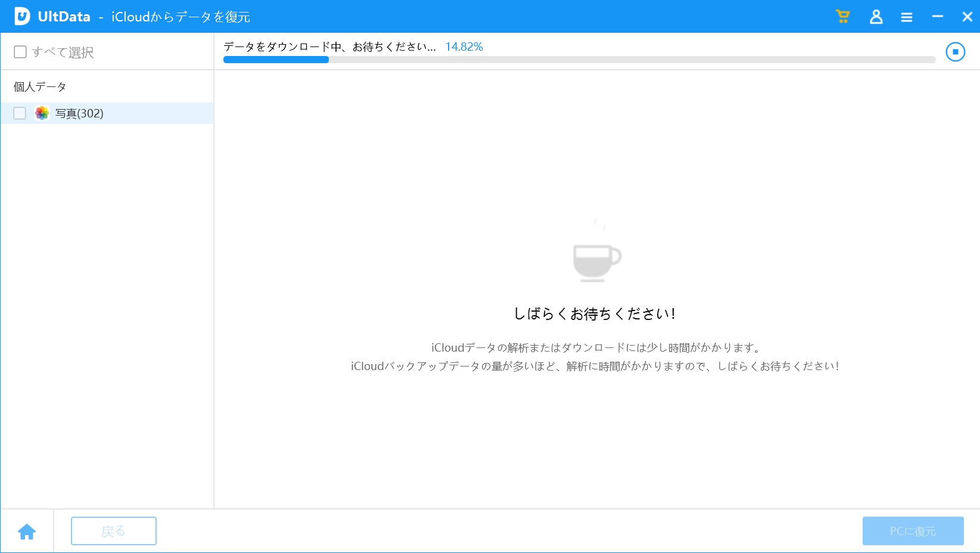Click the データをダウンロード中 status text
980x553 pixels.
(x=329, y=46)
